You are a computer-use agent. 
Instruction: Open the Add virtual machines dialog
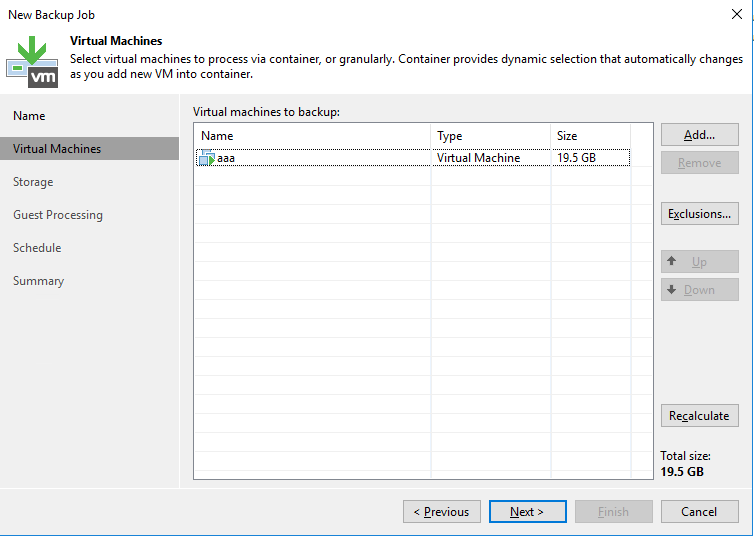[700, 135]
